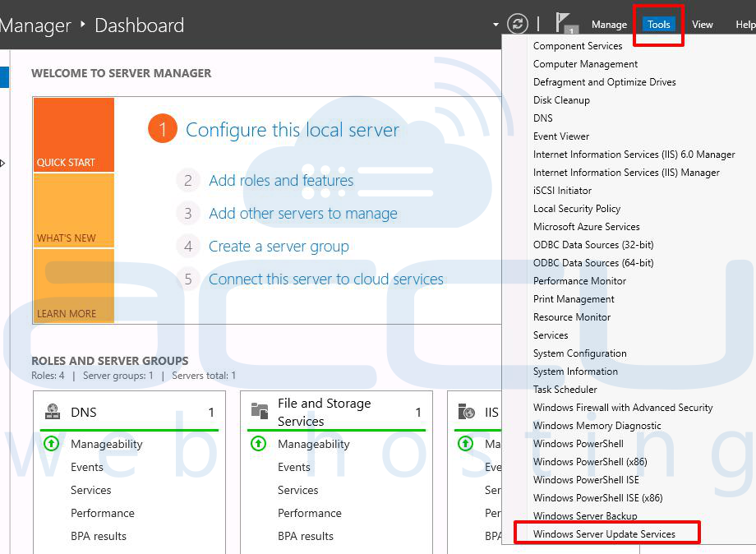Open the DNS role tile header
The width and height of the screenshot is (756, 554).
pos(84,413)
